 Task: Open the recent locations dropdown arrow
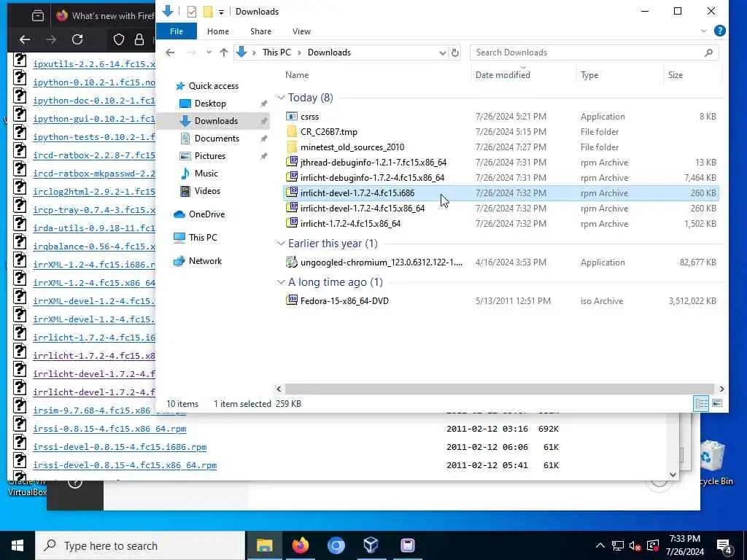[209, 52]
